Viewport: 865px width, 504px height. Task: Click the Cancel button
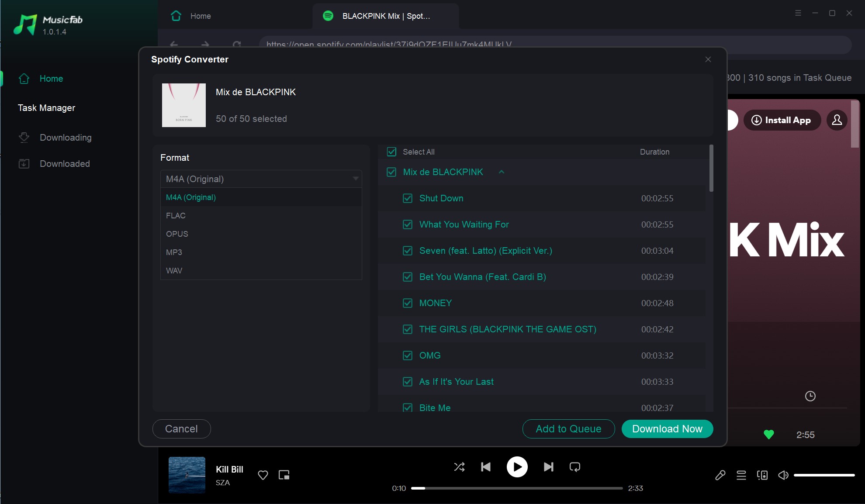[181, 429]
